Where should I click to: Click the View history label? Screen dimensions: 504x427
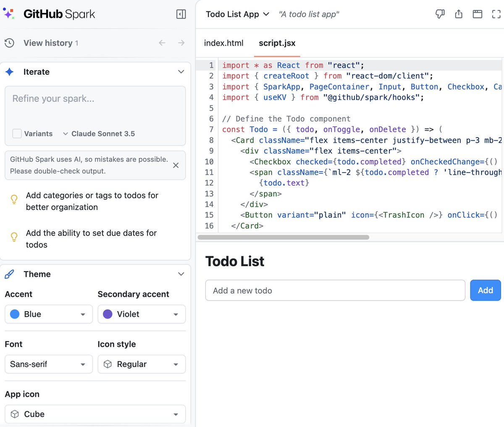(x=48, y=43)
